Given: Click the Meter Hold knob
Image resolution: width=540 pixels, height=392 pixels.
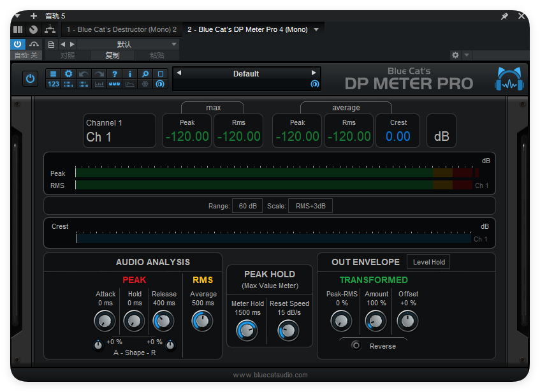Looking at the screenshot, I should [x=247, y=331].
